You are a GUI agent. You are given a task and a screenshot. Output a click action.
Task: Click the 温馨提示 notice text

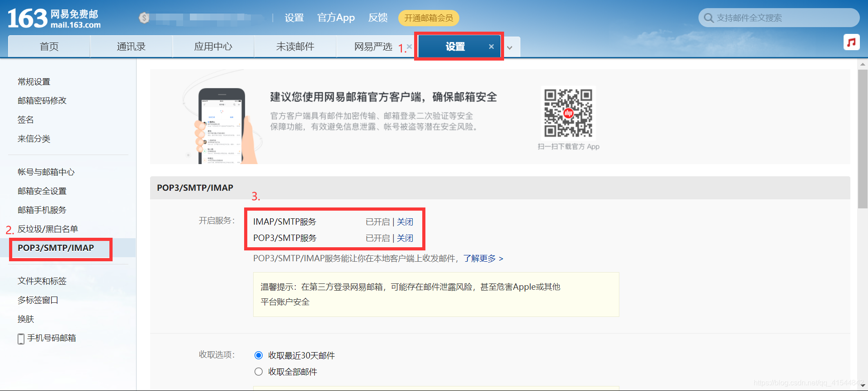pyautogui.click(x=410, y=294)
